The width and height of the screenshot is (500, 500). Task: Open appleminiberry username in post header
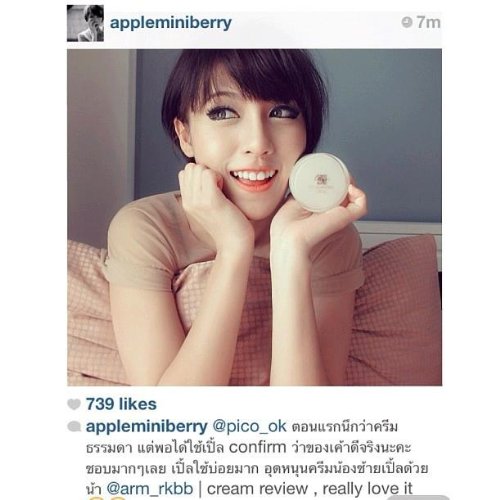[171, 23]
